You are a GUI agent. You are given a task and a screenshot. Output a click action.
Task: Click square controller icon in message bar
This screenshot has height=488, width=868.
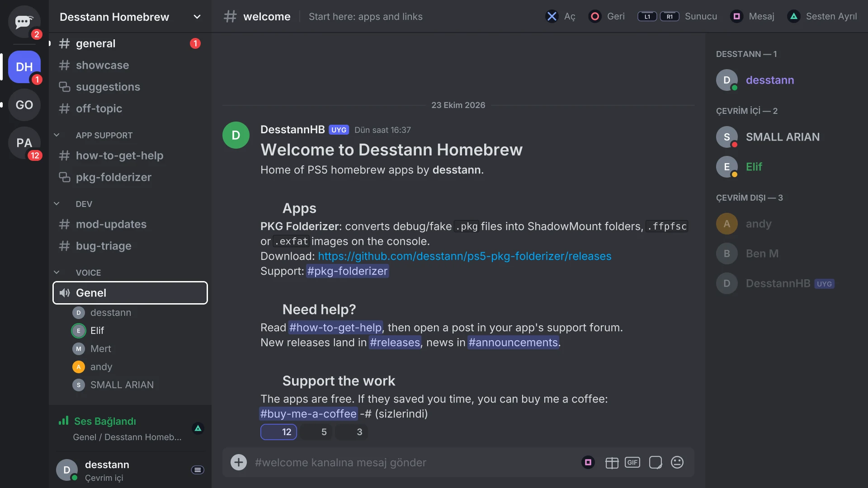tap(588, 462)
